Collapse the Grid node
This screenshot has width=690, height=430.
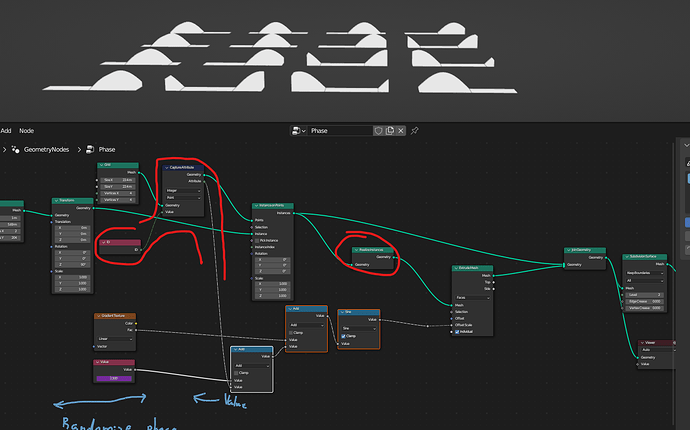[x=101, y=165]
